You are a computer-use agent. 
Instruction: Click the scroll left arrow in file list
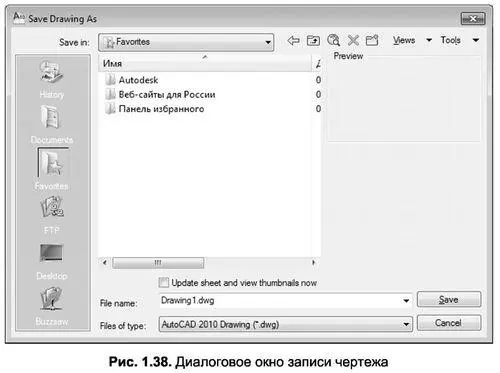pos(105,263)
